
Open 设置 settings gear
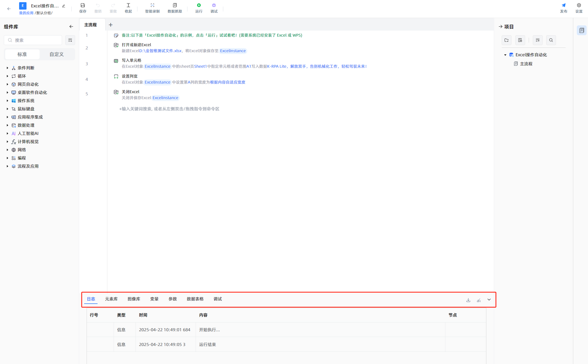[579, 8]
